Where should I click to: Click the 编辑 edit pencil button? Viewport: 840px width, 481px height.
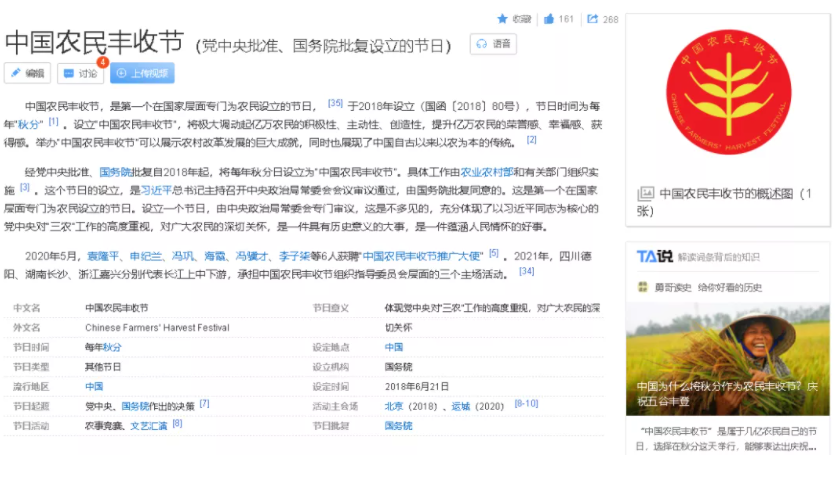pos(27,73)
